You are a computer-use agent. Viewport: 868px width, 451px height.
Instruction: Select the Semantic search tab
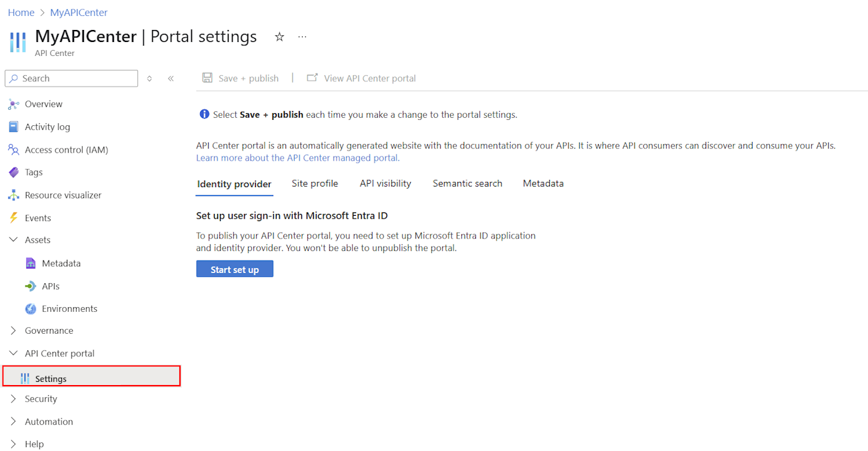pyautogui.click(x=467, y=184)
